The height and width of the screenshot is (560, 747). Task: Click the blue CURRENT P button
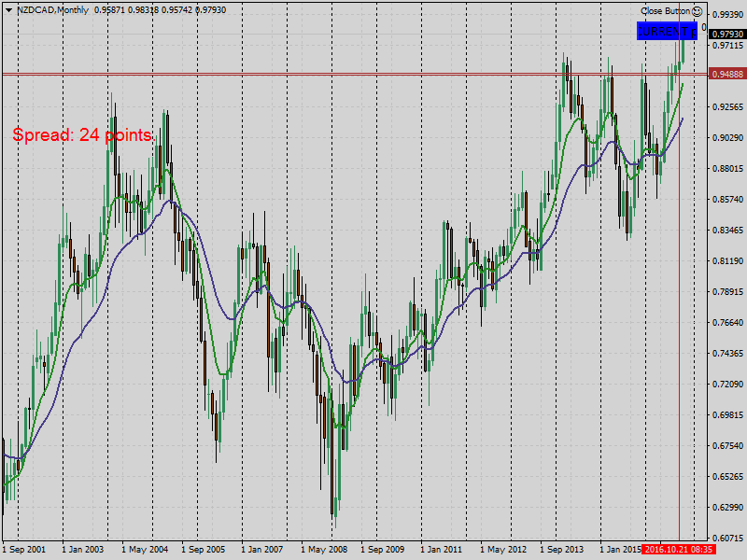click(667, 32)
